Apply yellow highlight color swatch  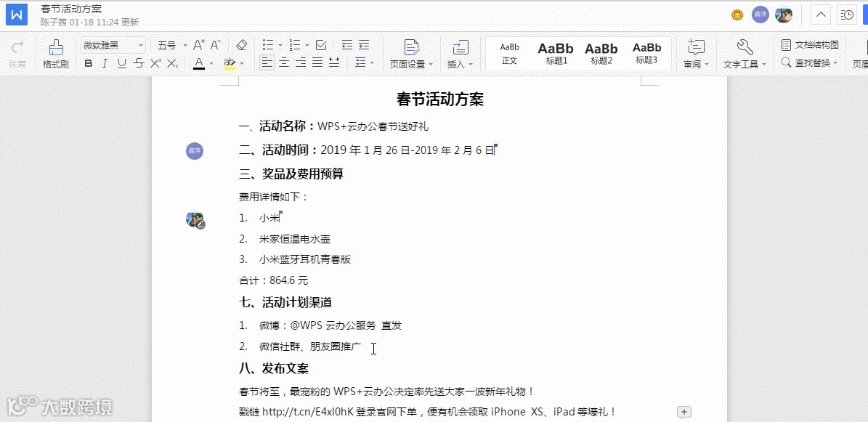click(x=230, y=63)
